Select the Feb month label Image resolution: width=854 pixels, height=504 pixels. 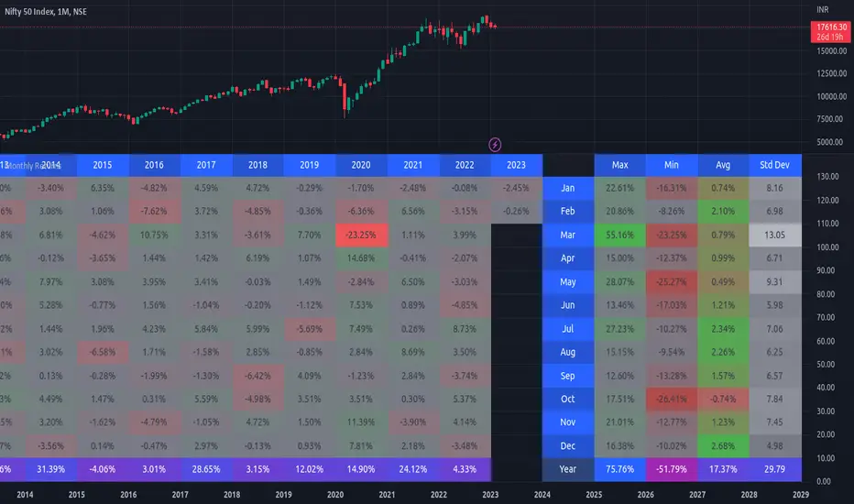pos(568,212)
